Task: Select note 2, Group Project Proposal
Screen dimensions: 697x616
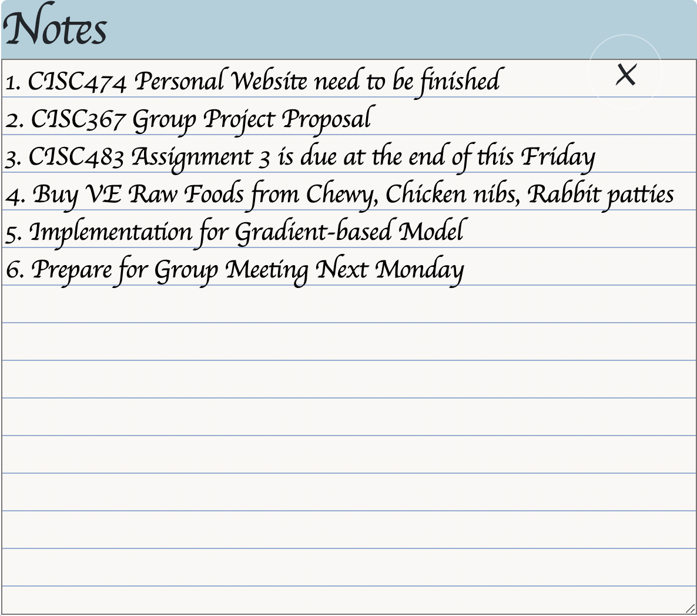Action: (189, 119)
